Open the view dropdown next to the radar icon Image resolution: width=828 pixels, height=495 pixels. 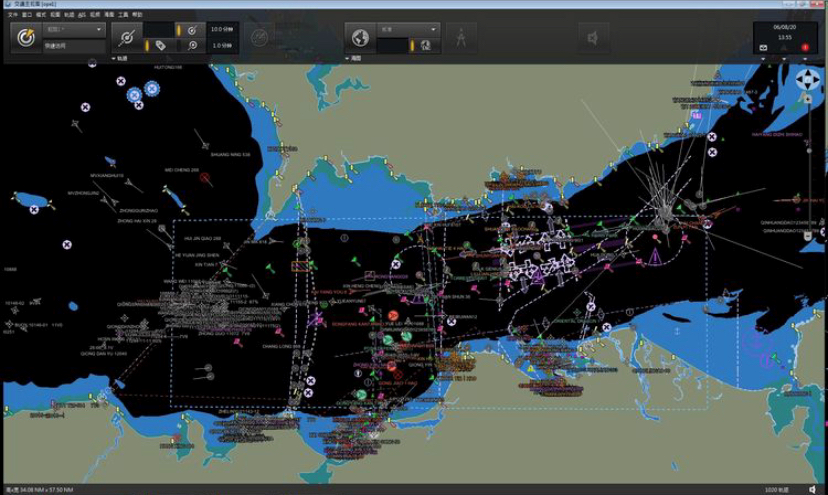(74, 30)
